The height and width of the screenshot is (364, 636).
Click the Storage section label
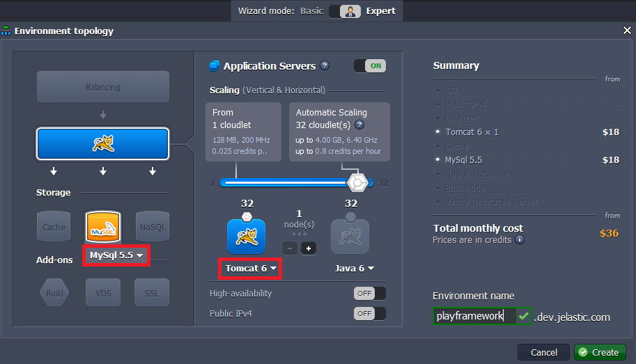click(x=53, y=193)
